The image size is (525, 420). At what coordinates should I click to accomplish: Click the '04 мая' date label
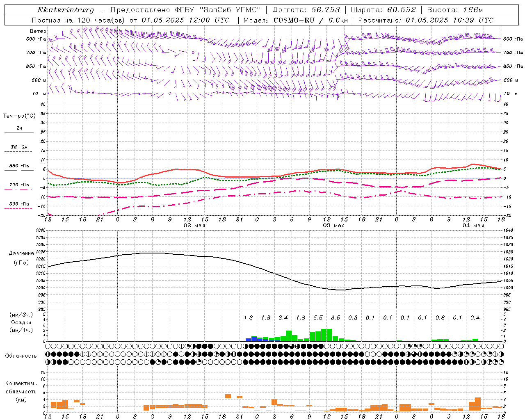(473, 226)
